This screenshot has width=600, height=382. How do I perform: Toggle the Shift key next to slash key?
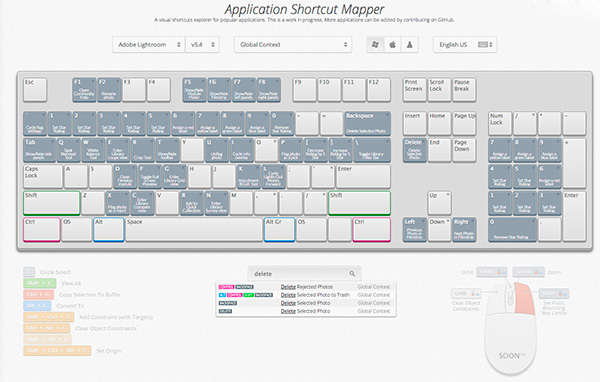tap(359, 203)
